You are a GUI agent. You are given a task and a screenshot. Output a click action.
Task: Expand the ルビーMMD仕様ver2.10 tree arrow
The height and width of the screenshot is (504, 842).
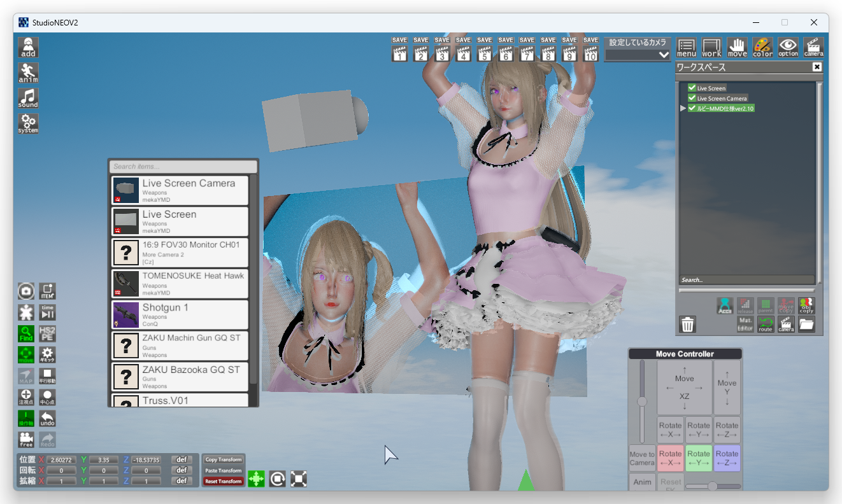683,108
